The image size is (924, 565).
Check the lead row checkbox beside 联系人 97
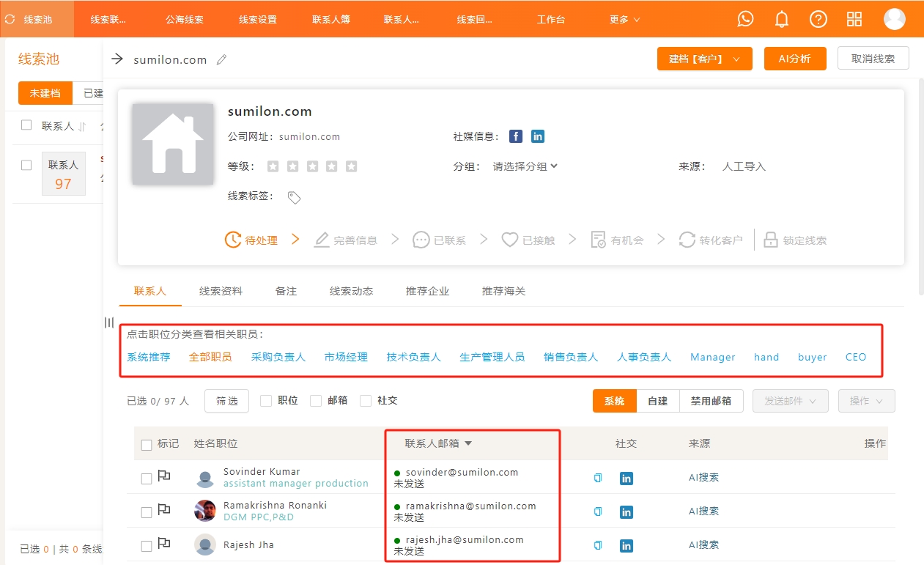pos(26,166)
